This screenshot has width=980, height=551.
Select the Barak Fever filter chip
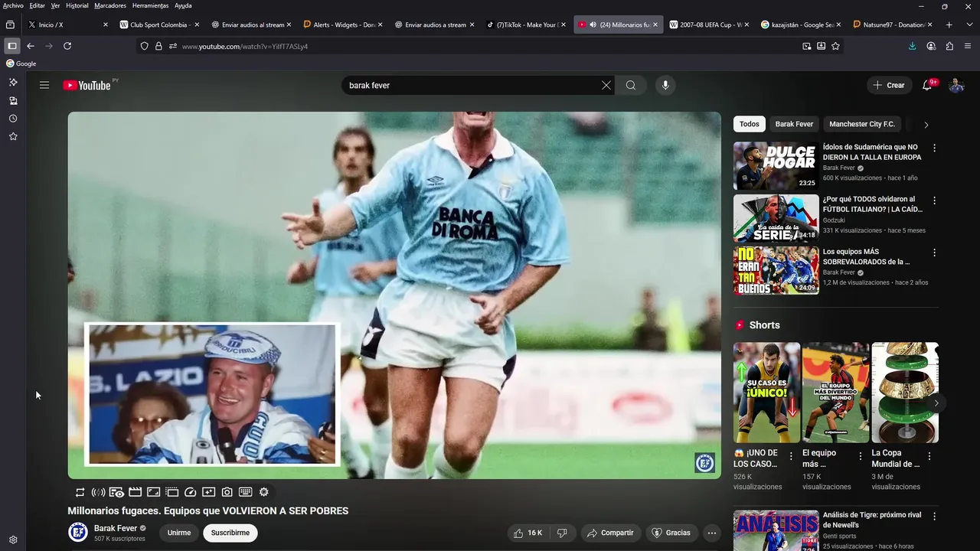[x=794, y=124]
